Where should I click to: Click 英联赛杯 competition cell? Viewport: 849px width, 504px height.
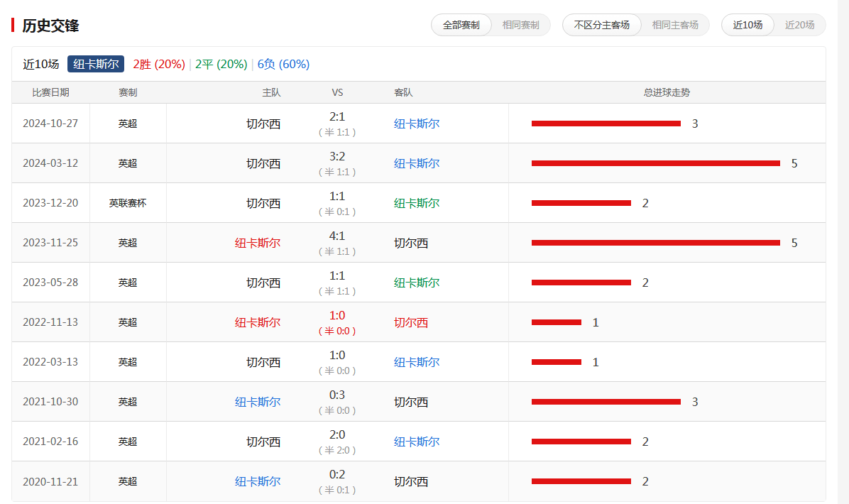(x=128, y=203)
